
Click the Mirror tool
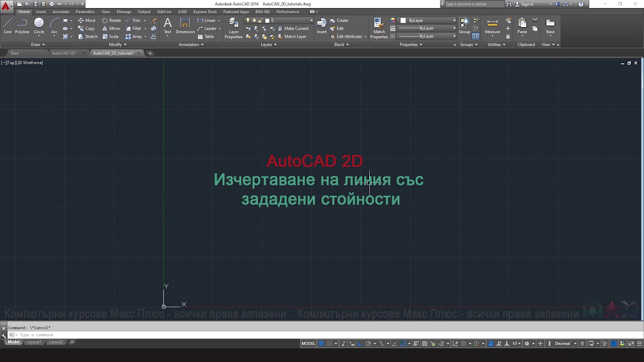point(112,29)
